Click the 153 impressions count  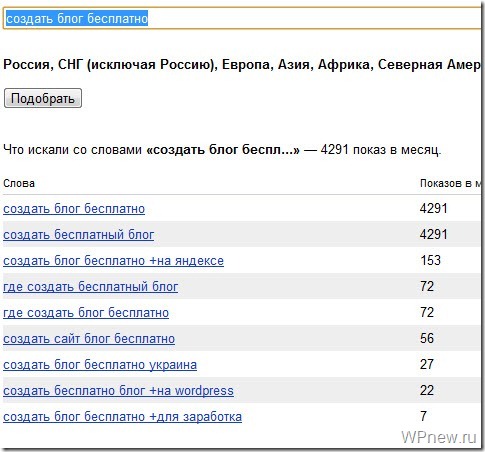tap(430, 260)
